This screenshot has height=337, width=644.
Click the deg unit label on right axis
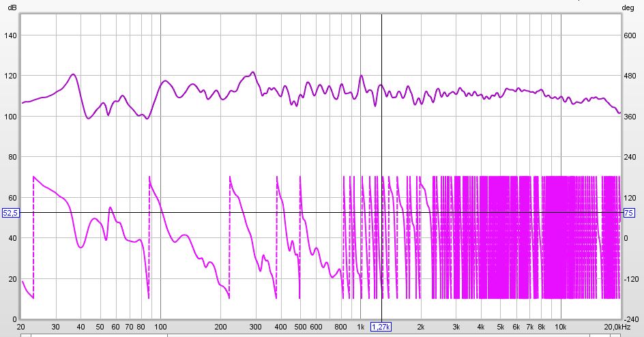tap(628, 8)
